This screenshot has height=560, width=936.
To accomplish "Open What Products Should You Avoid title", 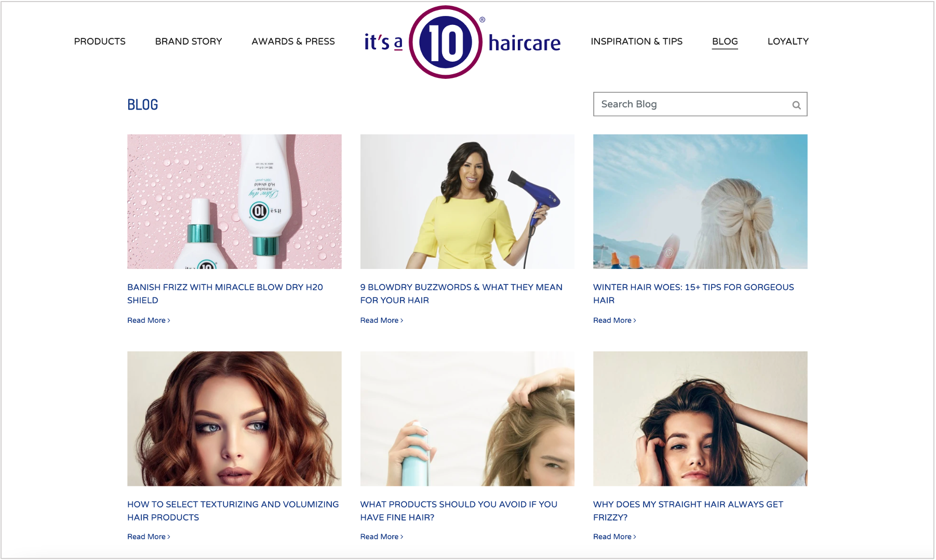I will pyautogui.click(x=459, y=511).
